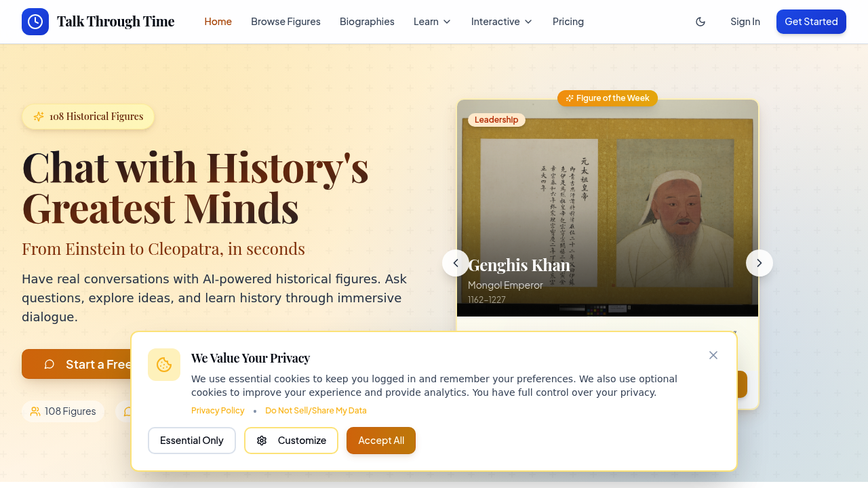Click the sparkle icon on Figure of the Week
The image size is (868, 488).
[x=569, y=98]
